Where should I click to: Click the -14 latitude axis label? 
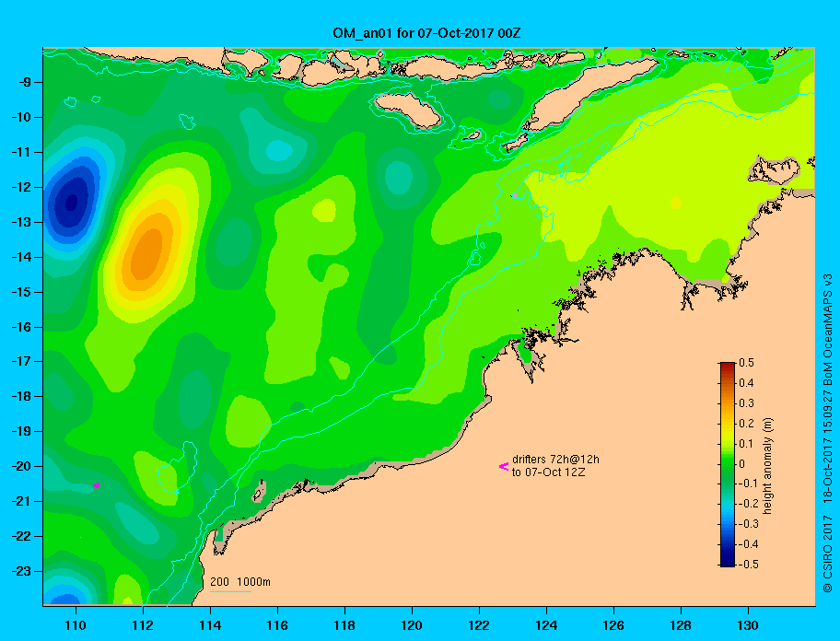click(x=21, y=257)
